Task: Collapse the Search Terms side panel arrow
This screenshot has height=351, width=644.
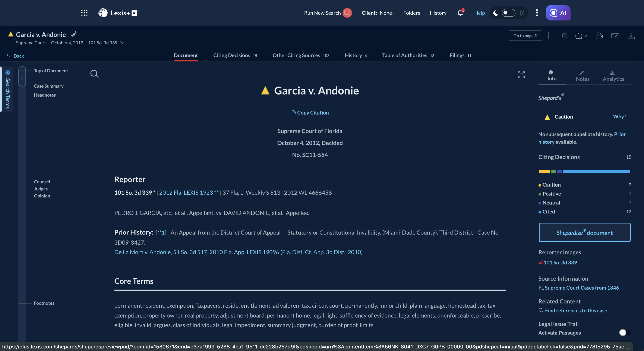Action: click(8, 73)
